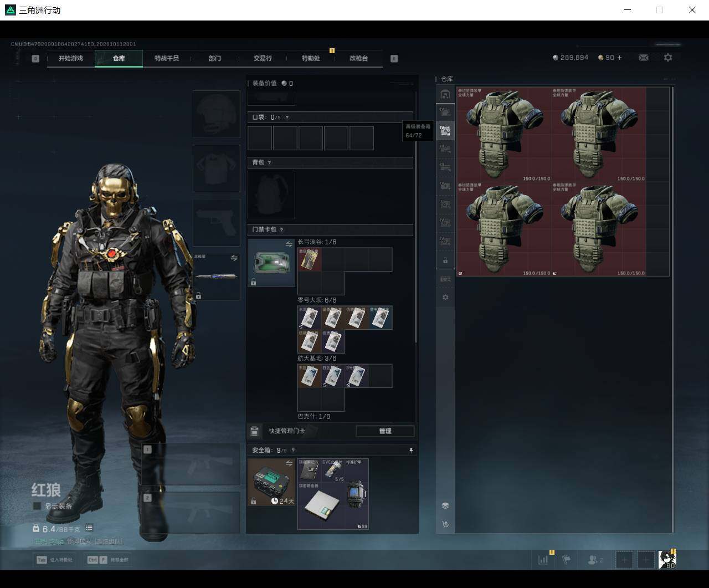The height and width of the screenshot is (588, 709).
Task: Switch to the 开始游戏 tab
Action: (71, 58)
